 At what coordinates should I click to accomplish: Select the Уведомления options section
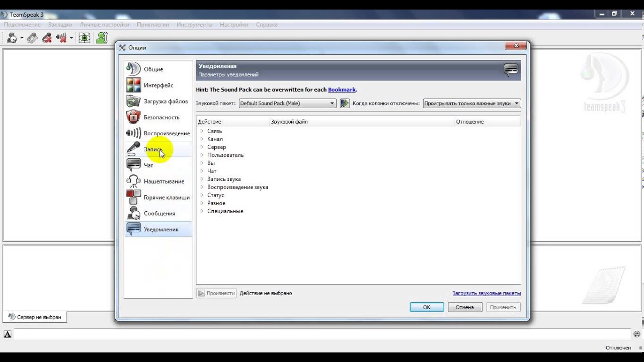tap(158, 229)
